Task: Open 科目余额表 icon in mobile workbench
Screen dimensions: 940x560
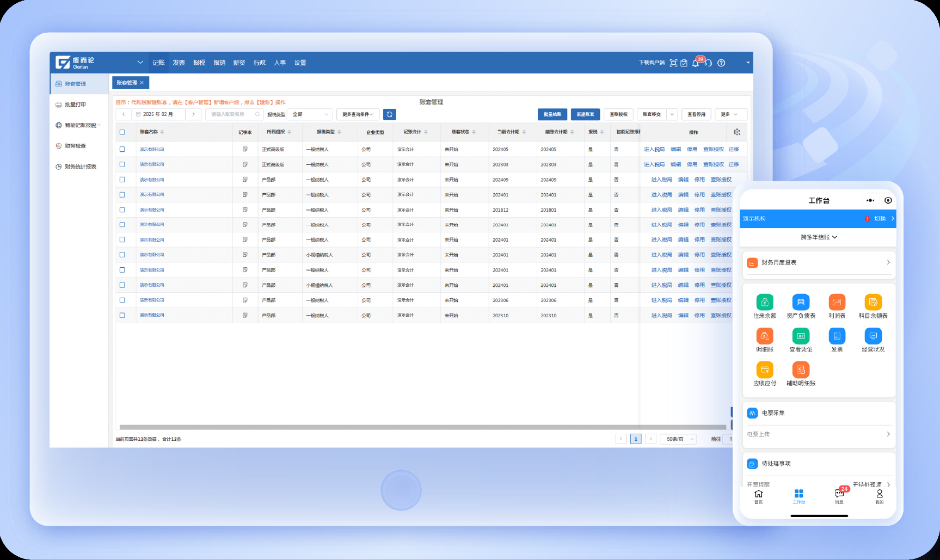Action: (873, 303)
